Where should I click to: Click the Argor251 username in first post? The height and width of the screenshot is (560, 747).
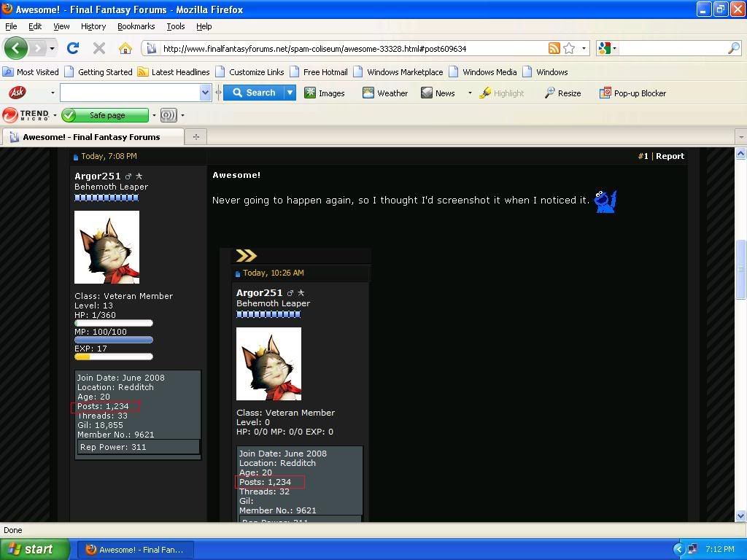98,176
